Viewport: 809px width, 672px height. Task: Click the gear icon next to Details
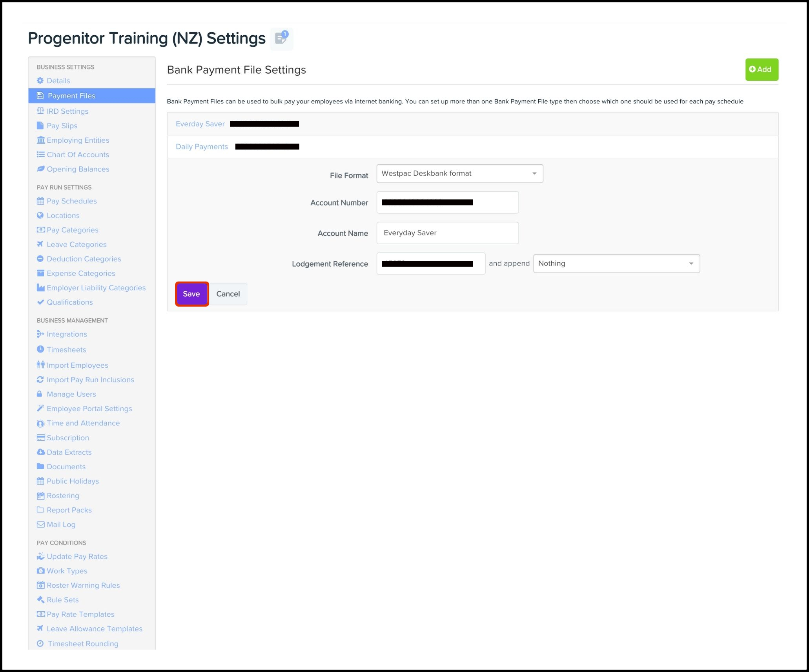[x=40, y=81]
